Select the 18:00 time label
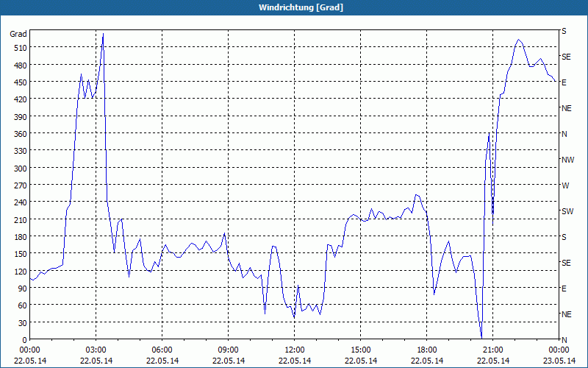Screen dimensions: 588x368 (427, 350)
